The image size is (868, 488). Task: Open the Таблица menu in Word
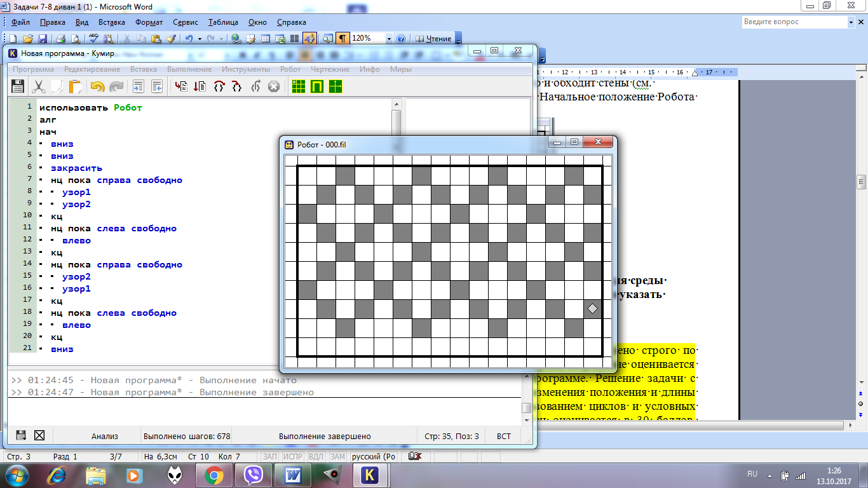click(x=223, y=22)
